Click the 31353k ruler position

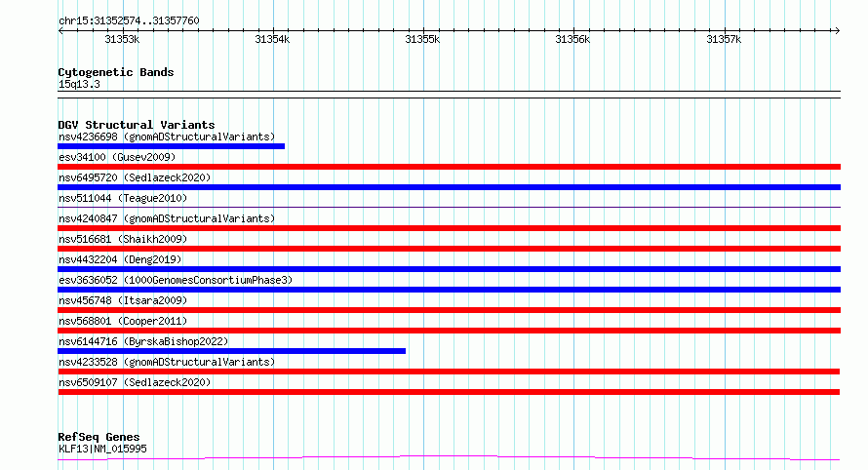coord(122,39)
